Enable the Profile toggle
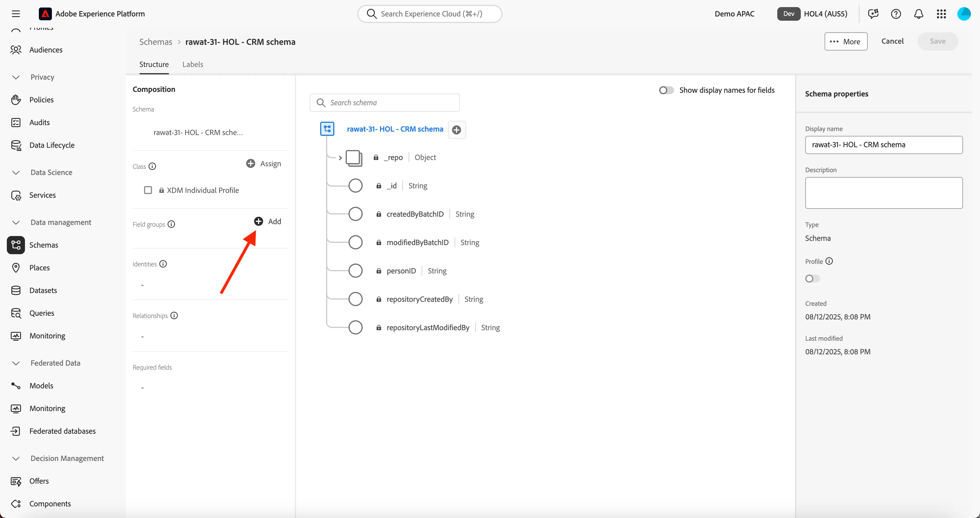 pos(812,279)
